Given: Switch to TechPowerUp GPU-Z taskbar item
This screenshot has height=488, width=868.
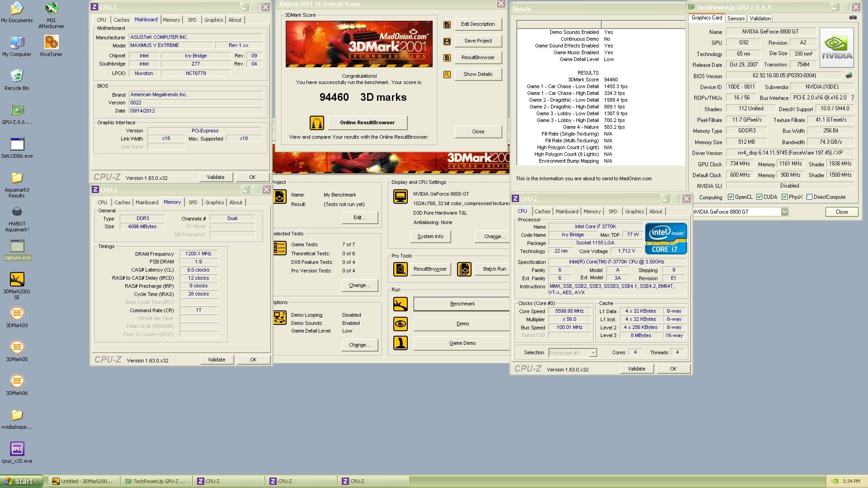Looking at the screenshot, I should click(x=157, y=481).
